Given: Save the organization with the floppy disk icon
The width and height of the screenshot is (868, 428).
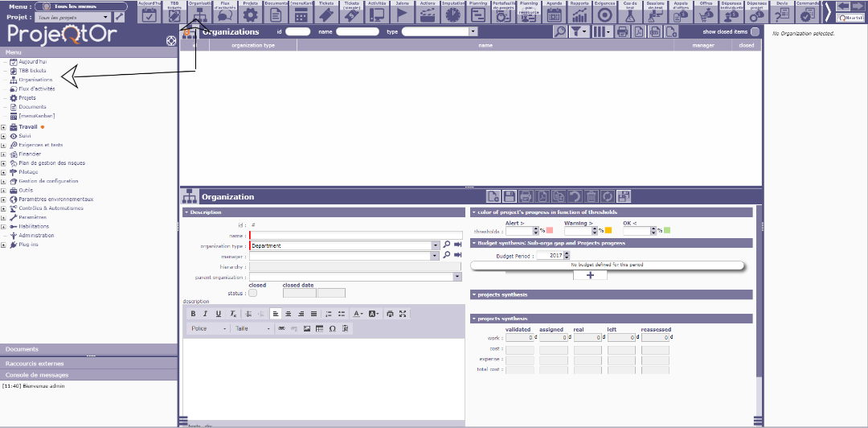Looking at the screenshot, I should point(510,196).
